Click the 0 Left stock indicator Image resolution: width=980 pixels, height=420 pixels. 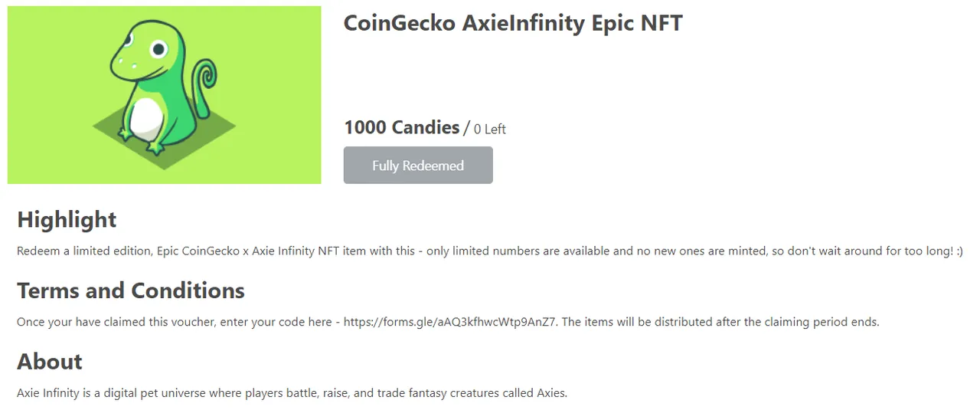point(490,129)
